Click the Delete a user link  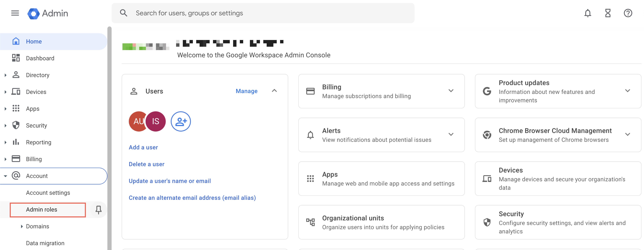pyautogui.click(x=147, y=164)
